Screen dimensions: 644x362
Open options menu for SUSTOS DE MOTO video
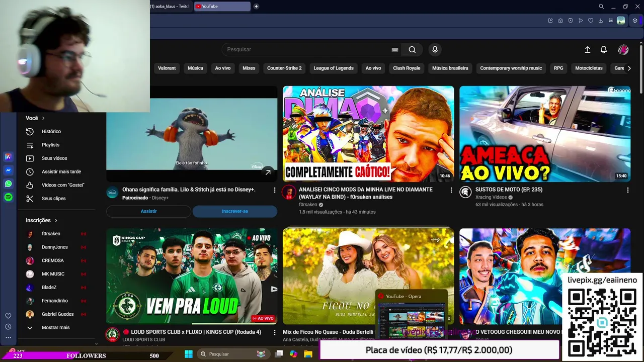pyautogui.click(x=628, y=190)
